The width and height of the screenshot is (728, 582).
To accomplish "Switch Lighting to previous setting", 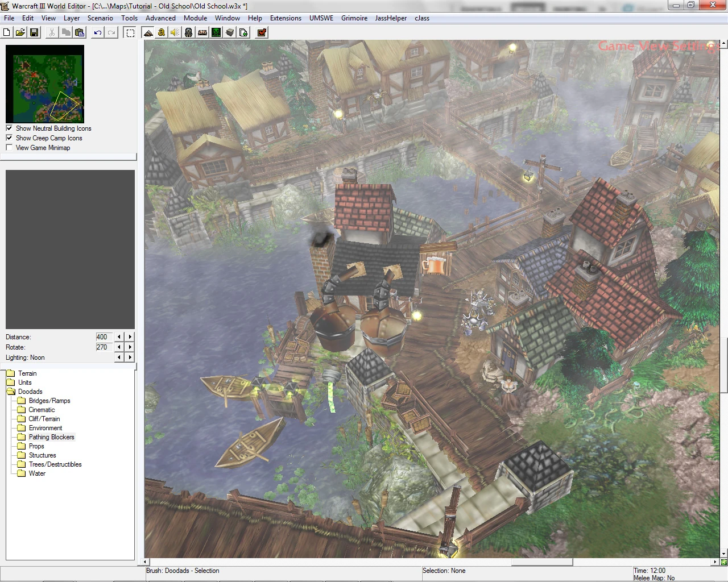I will tap(119, 357).
